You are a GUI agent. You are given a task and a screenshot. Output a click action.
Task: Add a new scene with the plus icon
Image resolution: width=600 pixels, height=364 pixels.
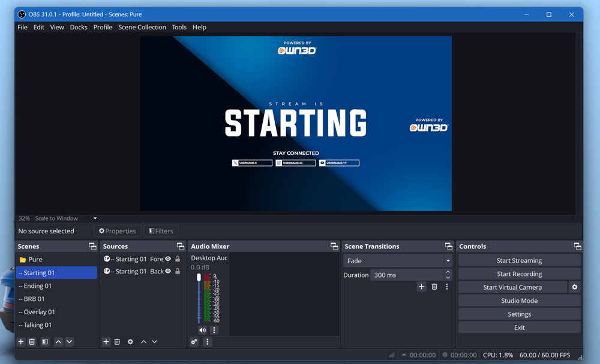(20, 342)
